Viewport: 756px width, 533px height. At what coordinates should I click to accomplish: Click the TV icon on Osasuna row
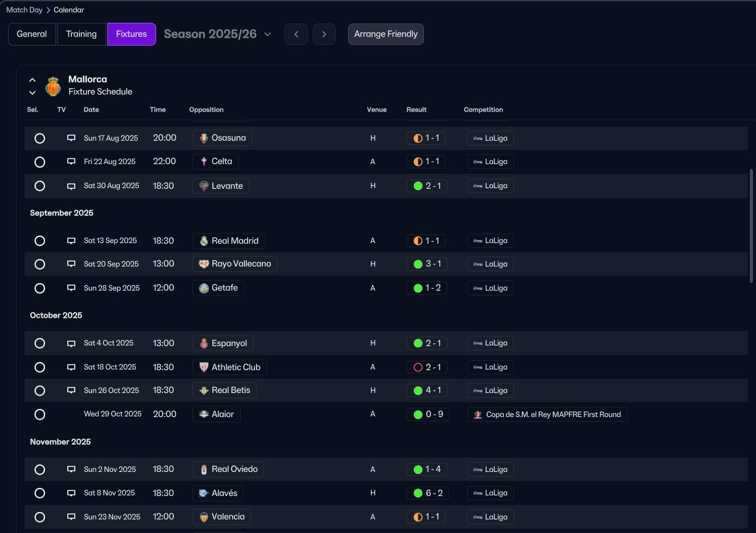click(x=72, y=138)
